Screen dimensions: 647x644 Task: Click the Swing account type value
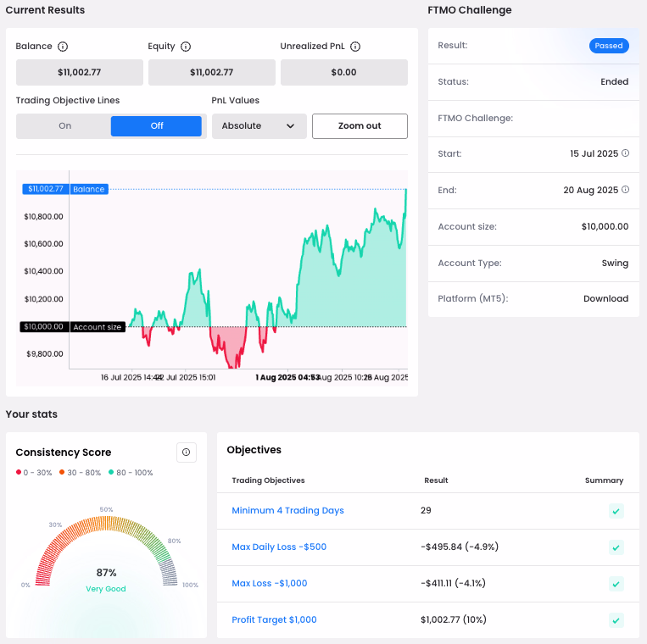click(x=615, y=263)
